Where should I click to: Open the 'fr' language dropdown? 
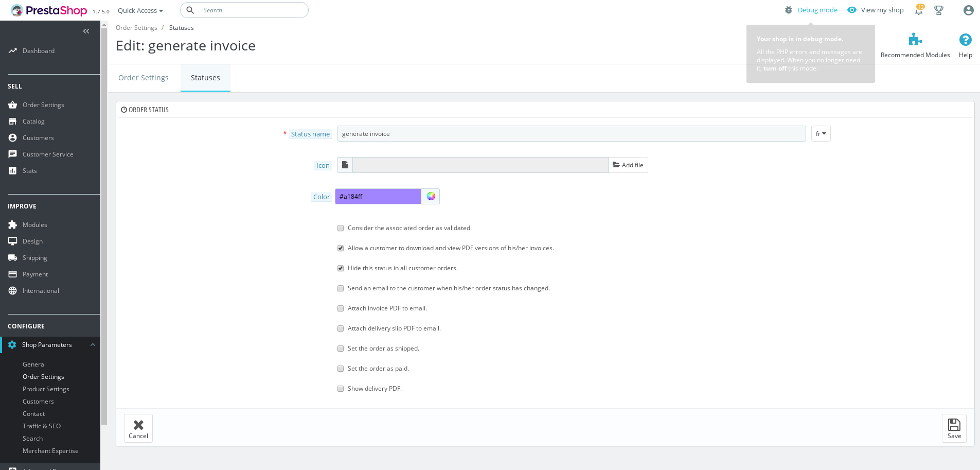[x=821, y=133]
